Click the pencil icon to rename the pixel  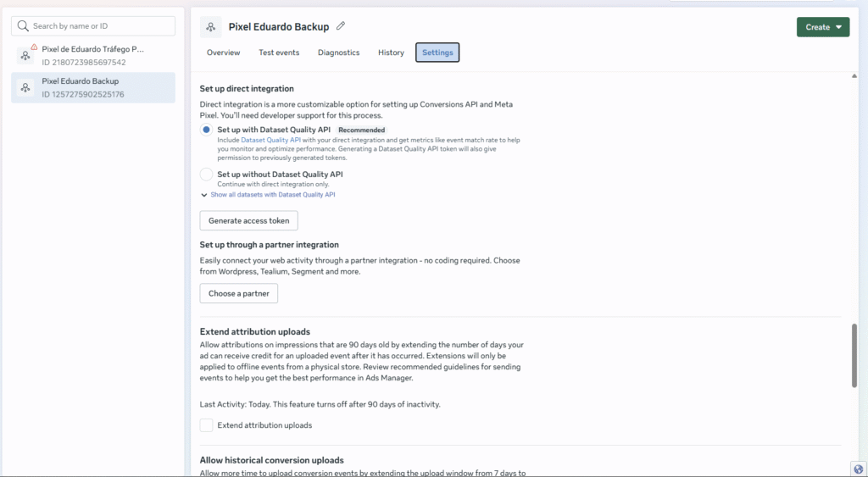[x=341, y=26]
